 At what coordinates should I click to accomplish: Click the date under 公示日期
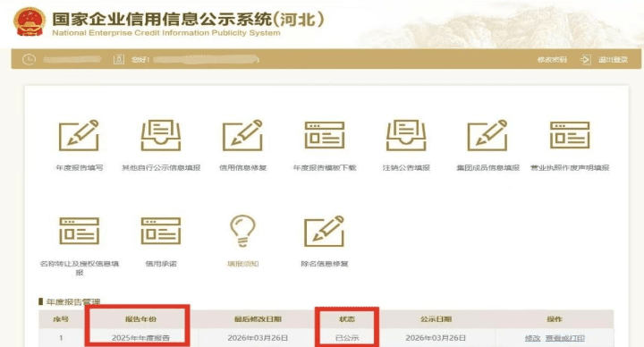436,338
